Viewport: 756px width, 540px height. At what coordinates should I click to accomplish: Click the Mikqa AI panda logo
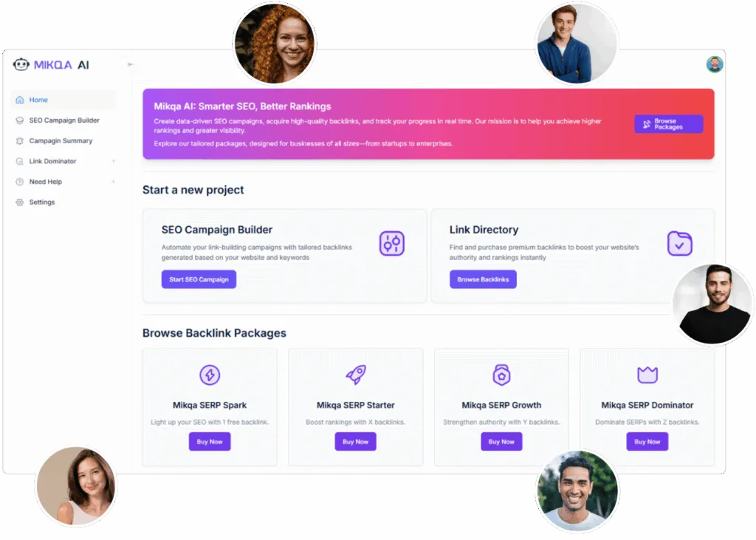(x=21, y=65)
